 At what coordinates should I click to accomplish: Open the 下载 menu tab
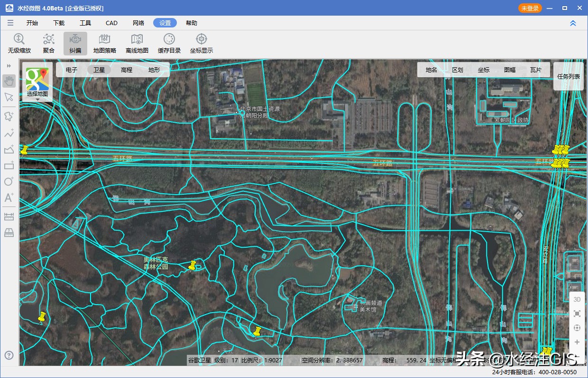tap(59, 23)
